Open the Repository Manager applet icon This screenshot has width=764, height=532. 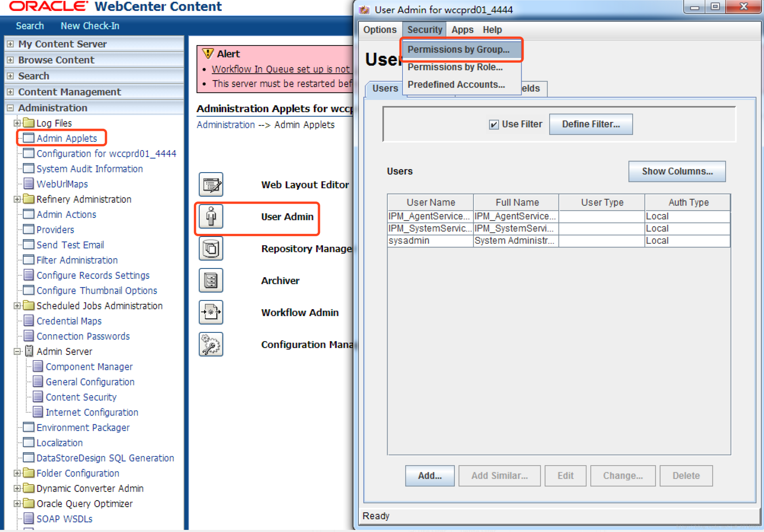click(211, 248)
